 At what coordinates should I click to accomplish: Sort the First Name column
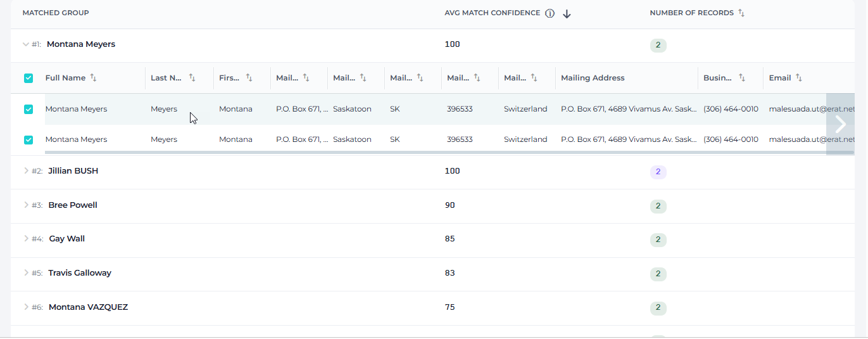tap(249, 78)
